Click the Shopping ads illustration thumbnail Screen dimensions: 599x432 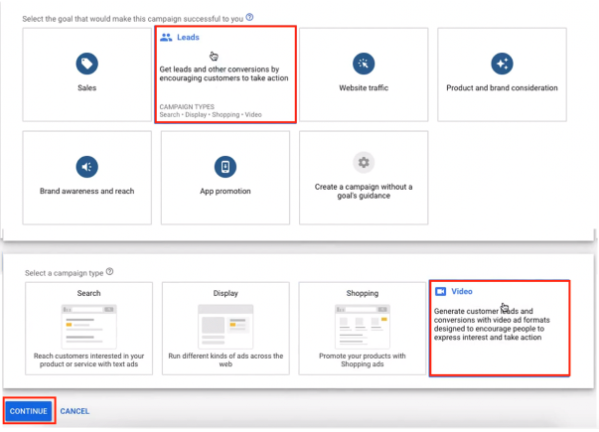tap(362, 326)
